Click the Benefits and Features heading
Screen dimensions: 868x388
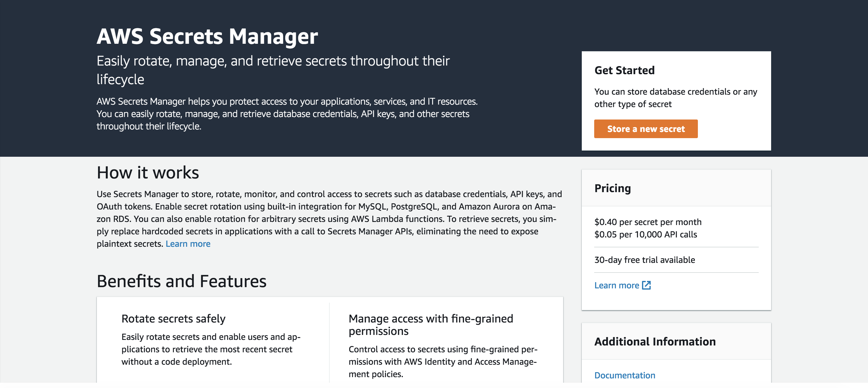(181, 281)
